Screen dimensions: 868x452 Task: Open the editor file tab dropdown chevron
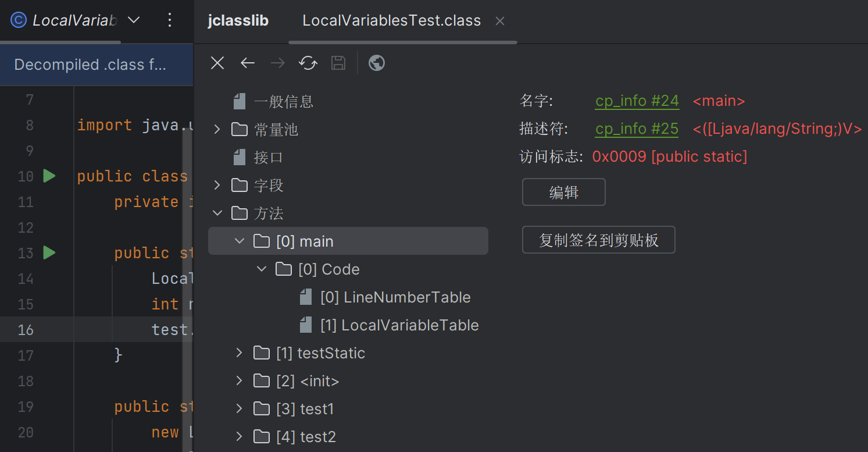coord(134,20)
